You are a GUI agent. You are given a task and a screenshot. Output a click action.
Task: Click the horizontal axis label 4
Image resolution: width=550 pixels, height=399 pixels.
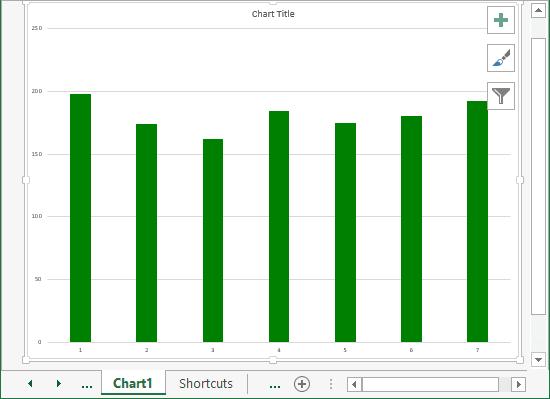point(279,350)
